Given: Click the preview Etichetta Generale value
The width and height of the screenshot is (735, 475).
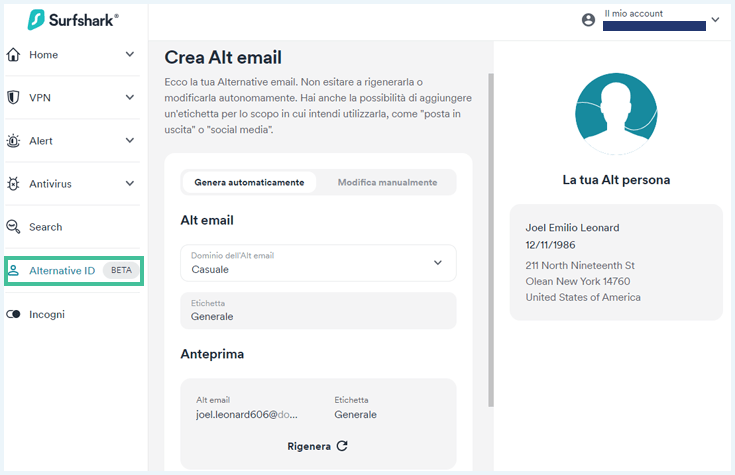Looking at the screenshot, I should 355,415.
